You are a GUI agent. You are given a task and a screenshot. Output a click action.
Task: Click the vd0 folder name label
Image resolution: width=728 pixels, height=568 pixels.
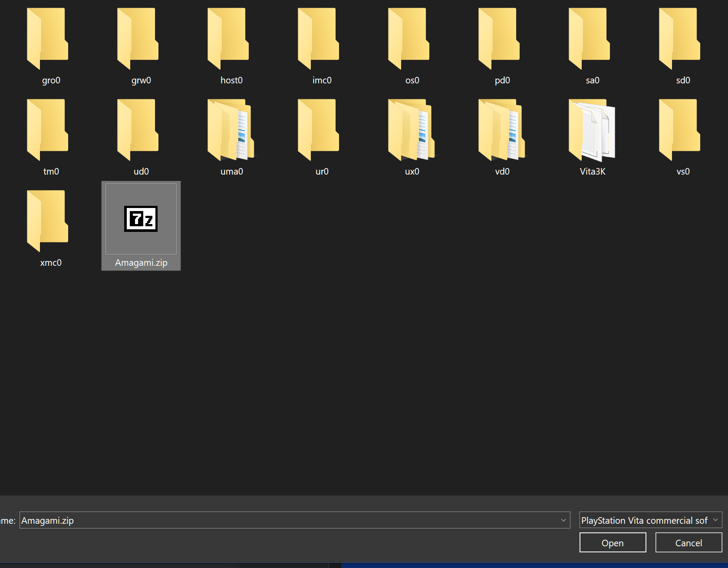(502, 172)
